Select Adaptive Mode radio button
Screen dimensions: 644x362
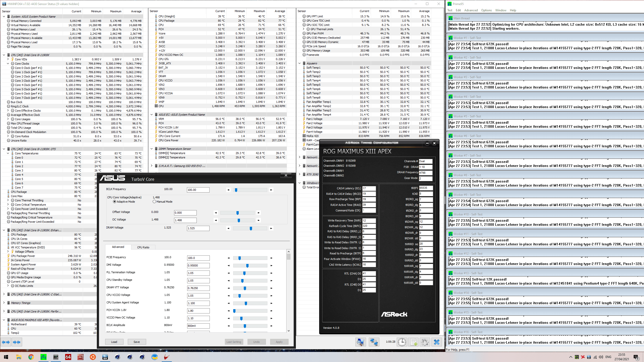[x=115, y=202]
